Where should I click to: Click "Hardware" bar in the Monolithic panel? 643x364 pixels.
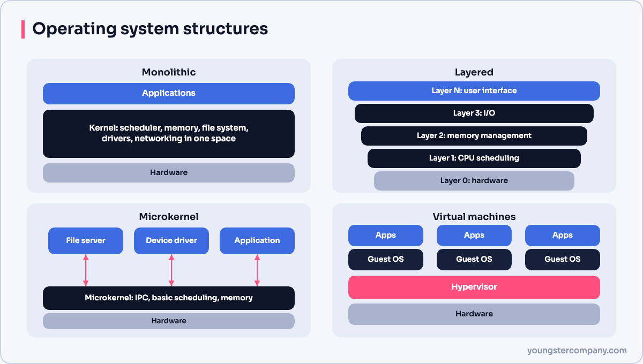[169, 173]
